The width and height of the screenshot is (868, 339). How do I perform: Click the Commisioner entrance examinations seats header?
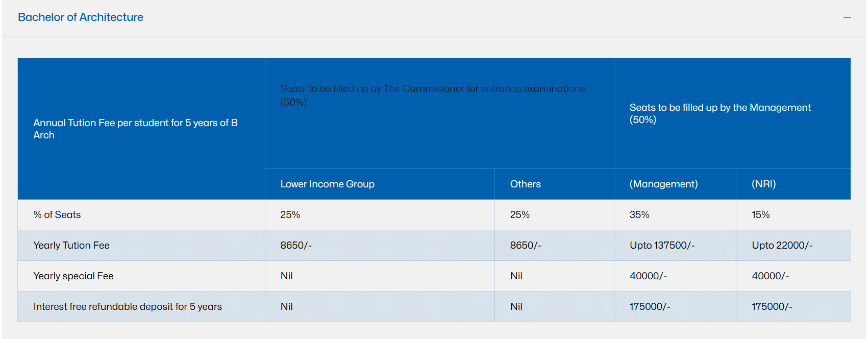coord(433,95)
